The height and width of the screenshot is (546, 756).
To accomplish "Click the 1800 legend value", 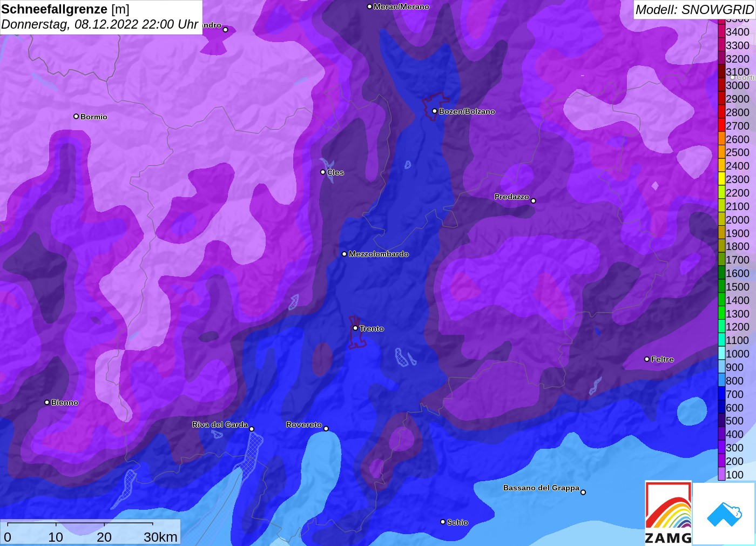I will pyautogui.click(x=738, y=246).
